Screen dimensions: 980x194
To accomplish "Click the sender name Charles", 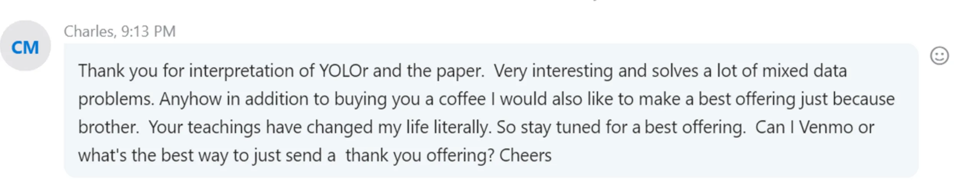I will pos(89,31).
